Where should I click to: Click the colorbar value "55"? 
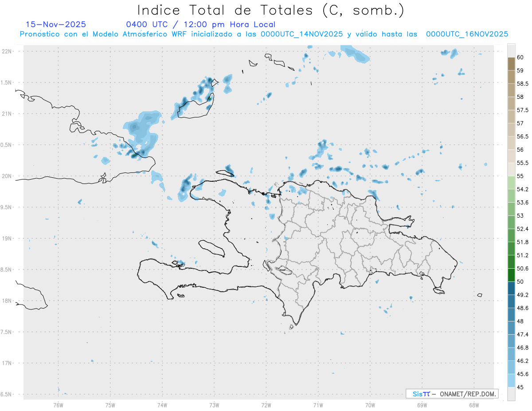520,176
